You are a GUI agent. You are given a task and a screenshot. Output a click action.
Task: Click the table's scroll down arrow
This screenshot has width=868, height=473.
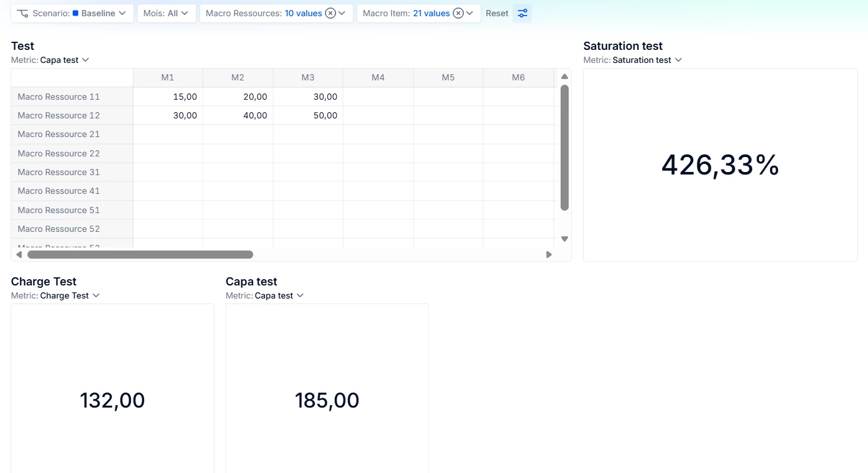click(564, 239)
